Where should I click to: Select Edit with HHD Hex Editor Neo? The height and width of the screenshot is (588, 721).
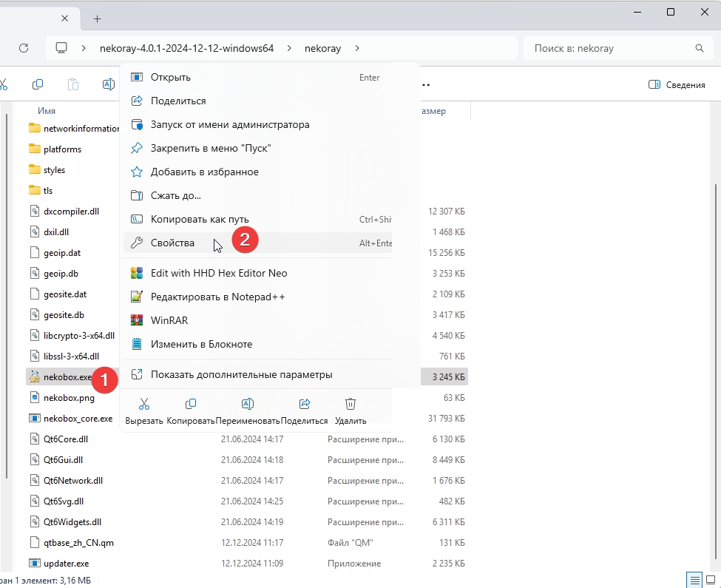pos(218,273)
